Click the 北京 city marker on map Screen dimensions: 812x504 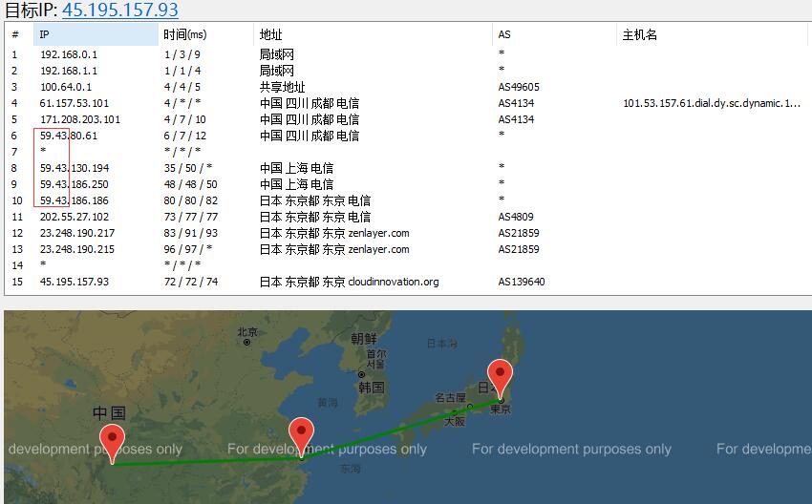click(247, 342)
